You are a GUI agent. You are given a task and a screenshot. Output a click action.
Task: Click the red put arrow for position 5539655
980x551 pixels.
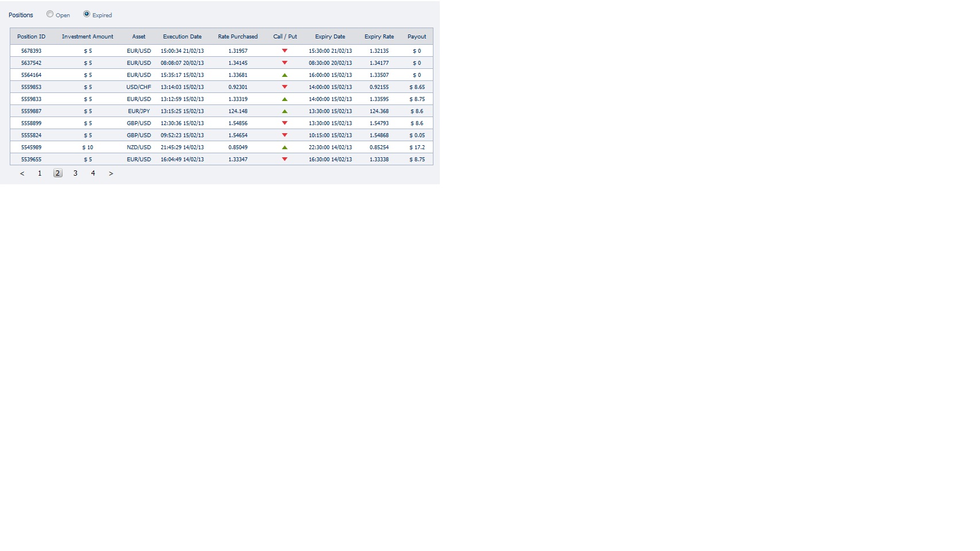coord(285,160)
